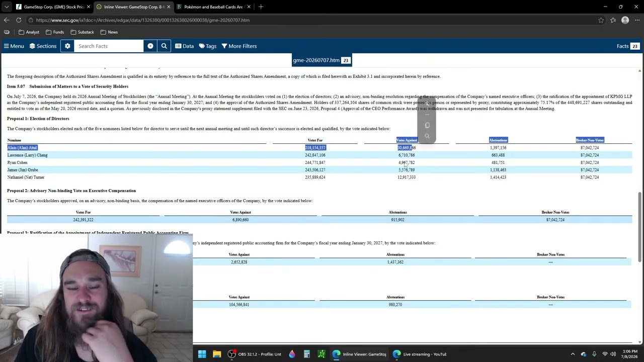This screenshot has height=362, width=644.
Task: Click Proposal 2 Abstentions value 915,902
Action: pos(397,220)
